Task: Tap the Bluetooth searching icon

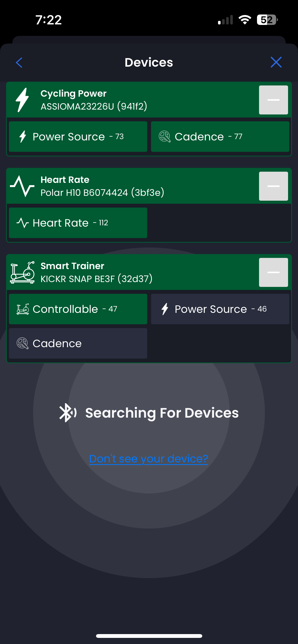Action: click(68, 413)
